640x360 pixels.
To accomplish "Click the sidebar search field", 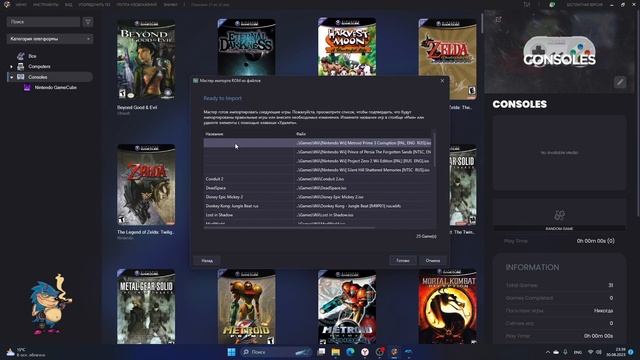I will pyautogui.click(x=43, y=22).
